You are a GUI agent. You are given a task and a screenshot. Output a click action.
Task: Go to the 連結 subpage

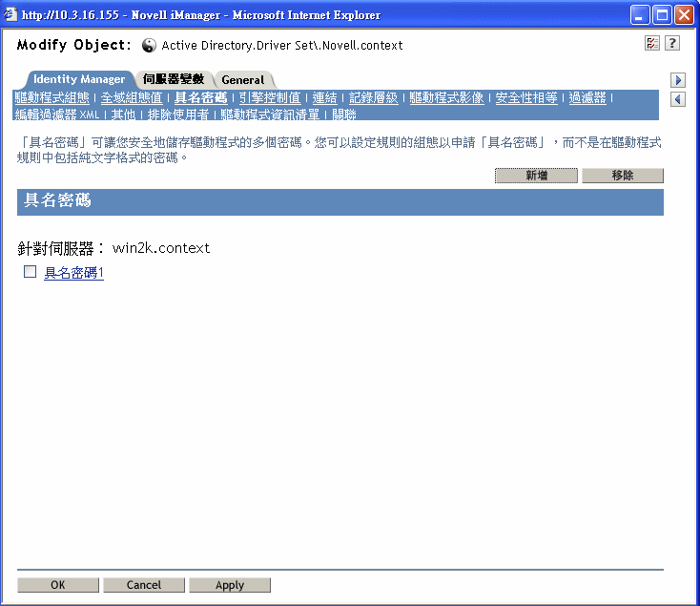coord(324,97)
